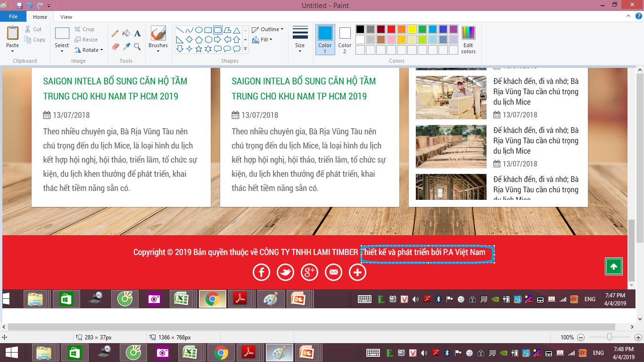The width and height of the screenshot is (644, 362).
Task: Pick the pink color swatch
Action: click(x=391, y=40)
